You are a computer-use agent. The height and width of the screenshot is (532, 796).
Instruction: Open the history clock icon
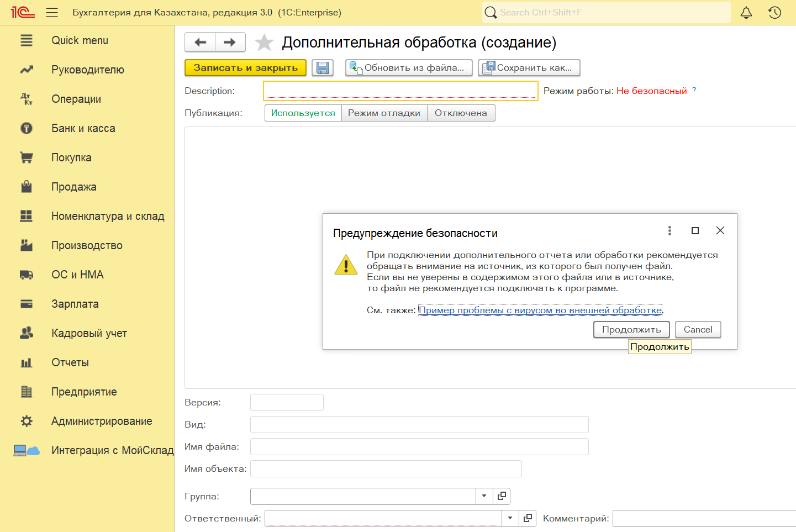(774, 12)
